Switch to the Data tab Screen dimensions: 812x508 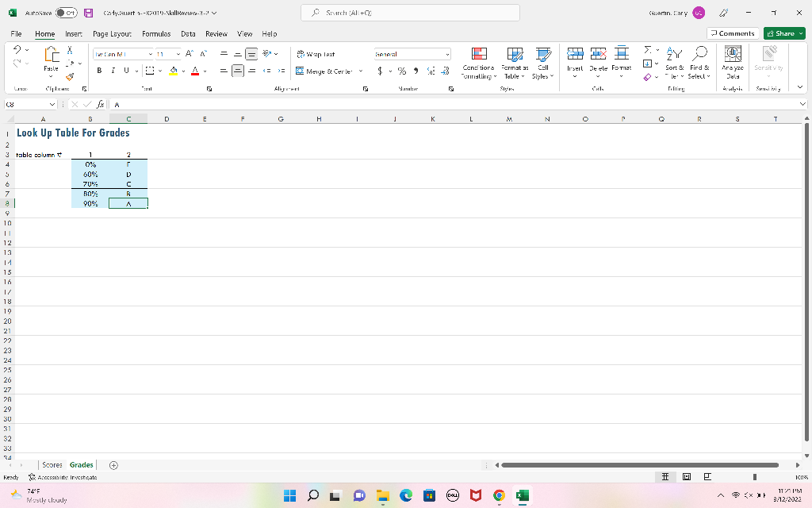pos(188,33)
